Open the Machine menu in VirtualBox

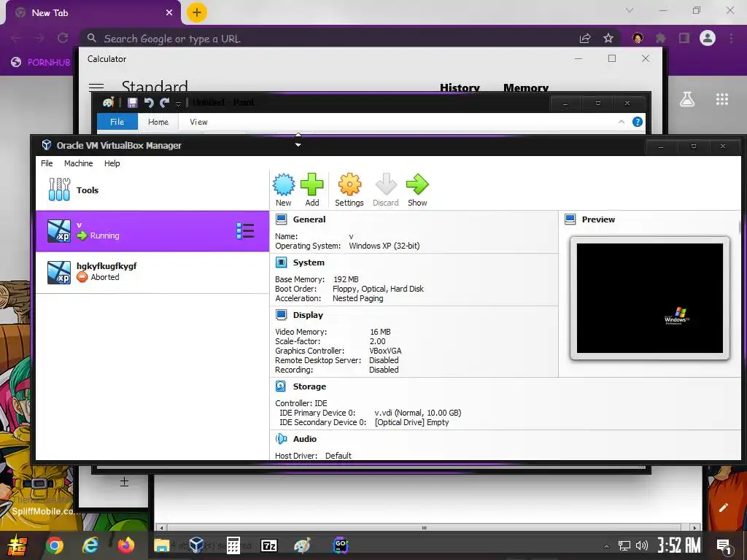79,163
